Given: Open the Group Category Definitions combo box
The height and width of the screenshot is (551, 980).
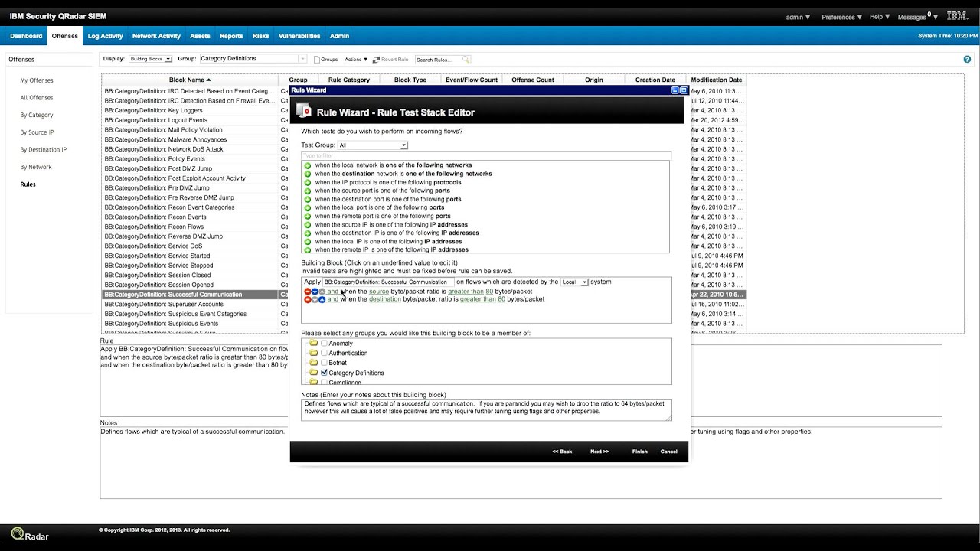Looking at the screenshot, I should (253, 59).
